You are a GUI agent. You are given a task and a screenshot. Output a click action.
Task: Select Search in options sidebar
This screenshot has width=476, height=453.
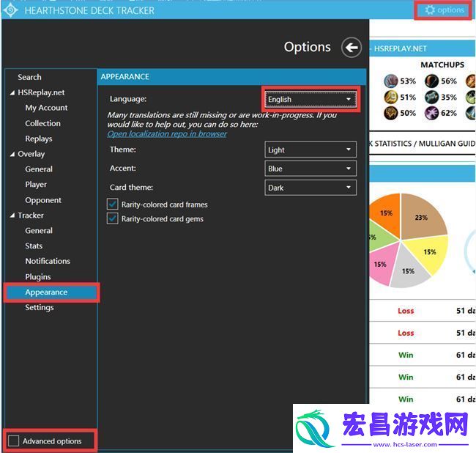(29, 77)
